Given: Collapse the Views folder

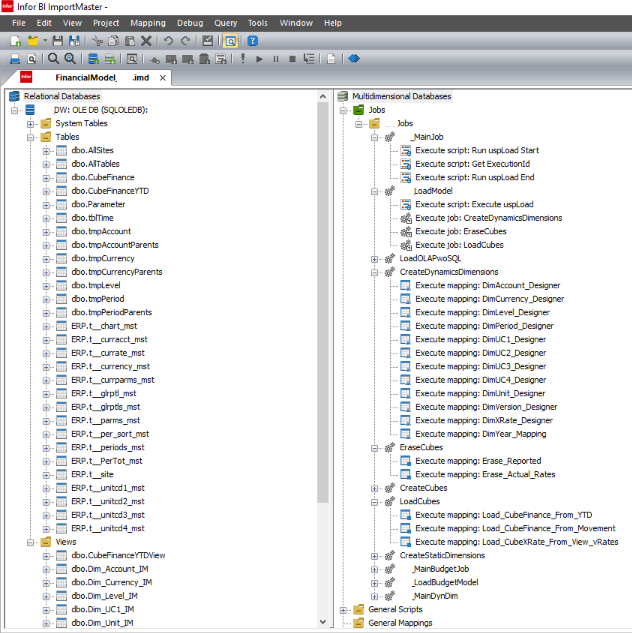Looking at the screenshot, I should [30, 543].
